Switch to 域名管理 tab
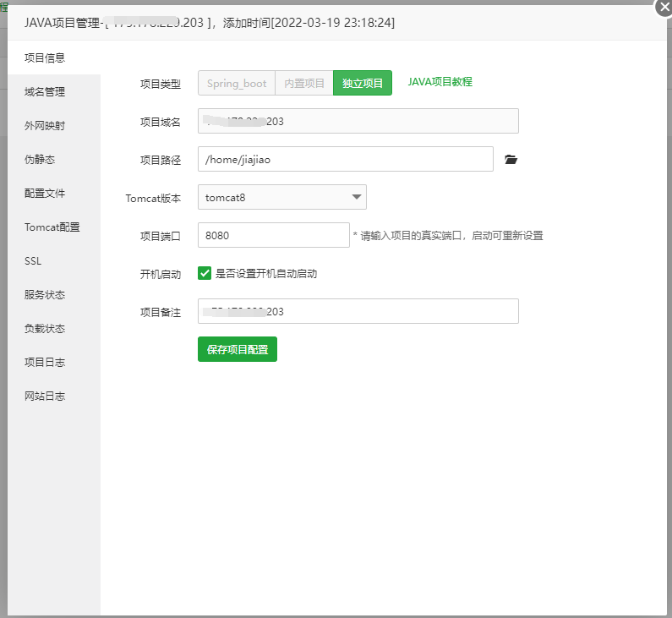The image size is (672, 618). click(x=54, y=91)
